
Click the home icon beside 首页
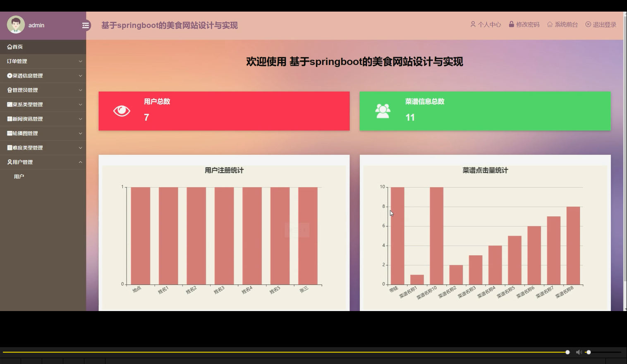pos(10,47)
